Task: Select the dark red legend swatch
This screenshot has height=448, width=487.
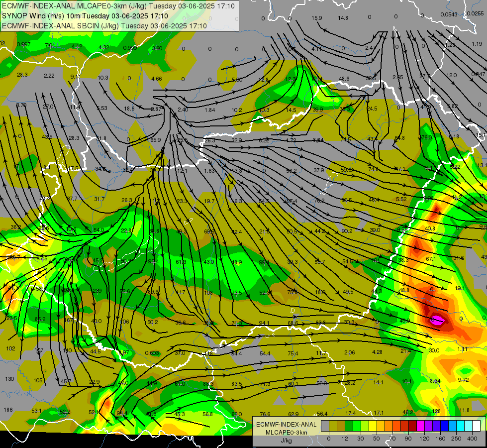Action: pyautogui.click(x=413, y=426)
